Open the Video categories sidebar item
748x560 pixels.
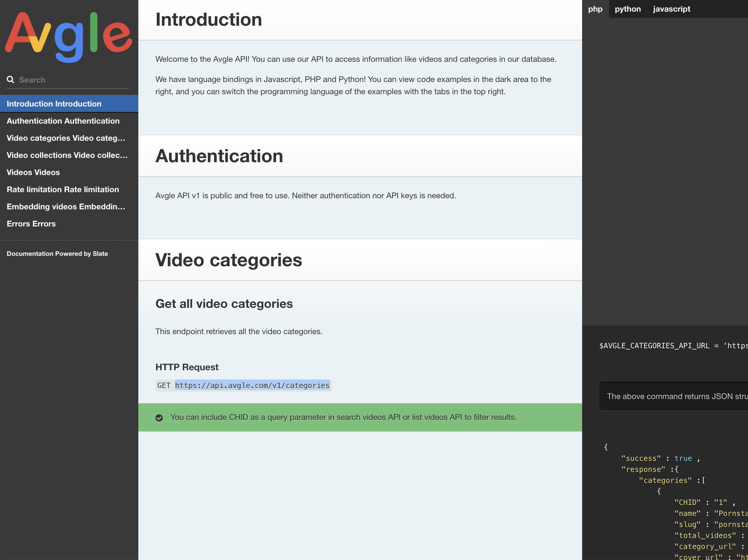pyautogui.click(x=69, y=138)
